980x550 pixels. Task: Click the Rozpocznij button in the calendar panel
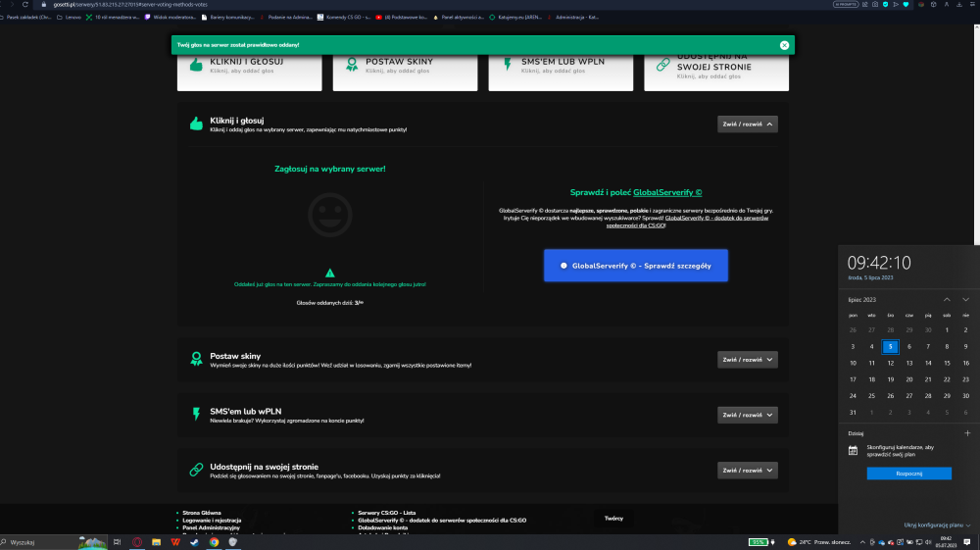pos(908,474)
